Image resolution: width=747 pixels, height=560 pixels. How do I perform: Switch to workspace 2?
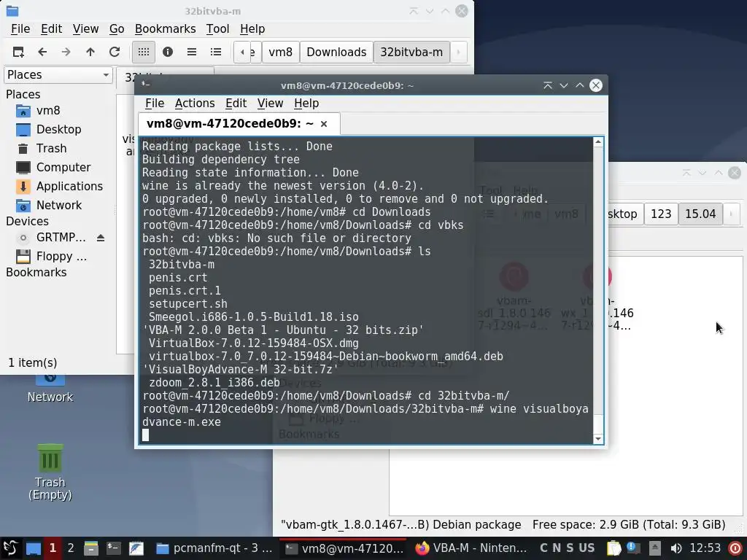71,548
